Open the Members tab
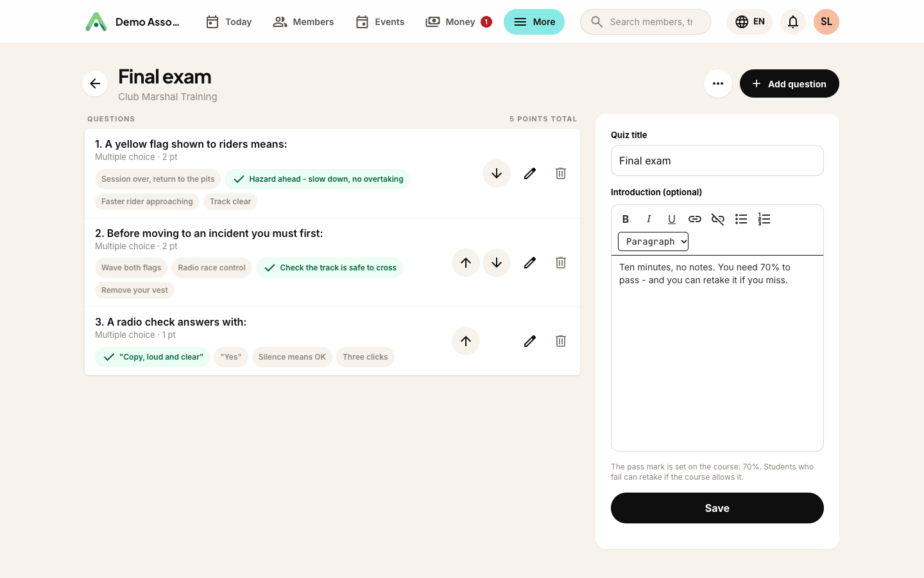The width and height of the screenshot is (924, 578). (304, 22)
